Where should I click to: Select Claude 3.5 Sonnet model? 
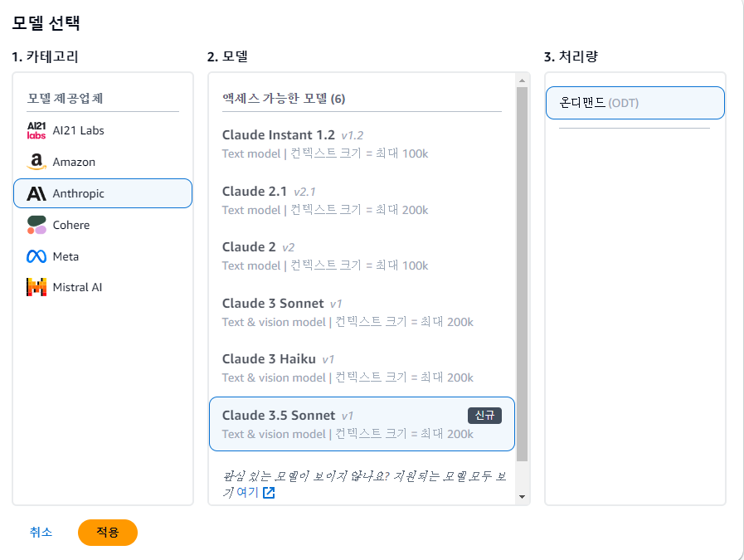point(362,424)
